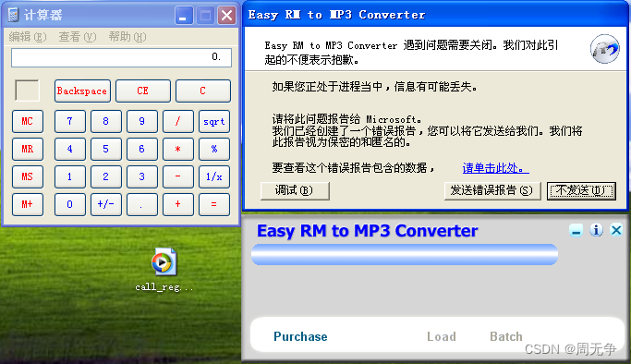Click the MR memory recall button
The height and width of the screenshot is (364, 631).
coord(28,150)
